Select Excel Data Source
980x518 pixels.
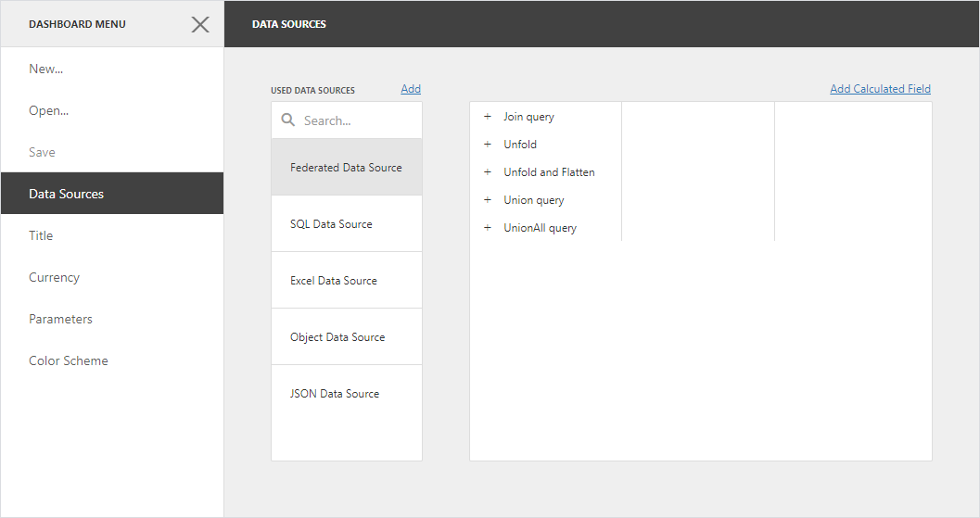pyautogui.click(x=347, y=280)
